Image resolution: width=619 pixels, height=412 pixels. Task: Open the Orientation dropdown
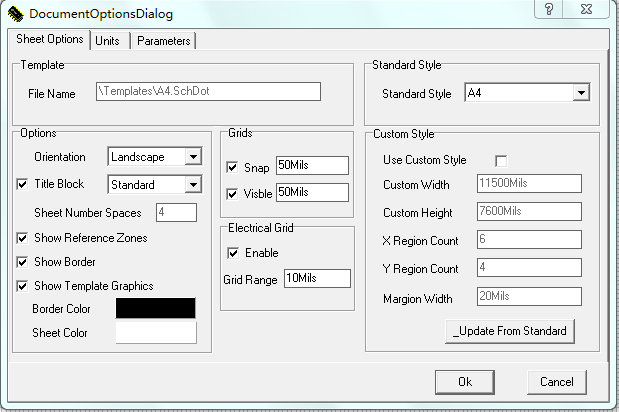(193, 157)
